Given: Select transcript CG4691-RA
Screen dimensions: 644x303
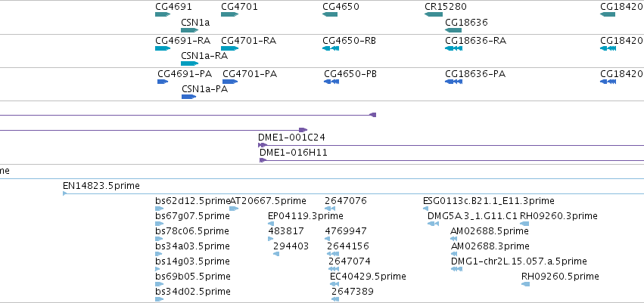Looking at the screenshot, I should pos(163,48).
